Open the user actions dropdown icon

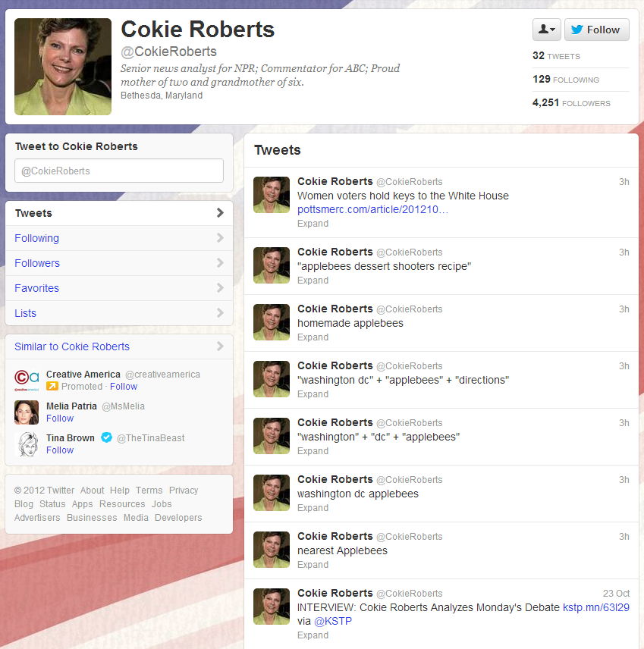pos(546,30)
